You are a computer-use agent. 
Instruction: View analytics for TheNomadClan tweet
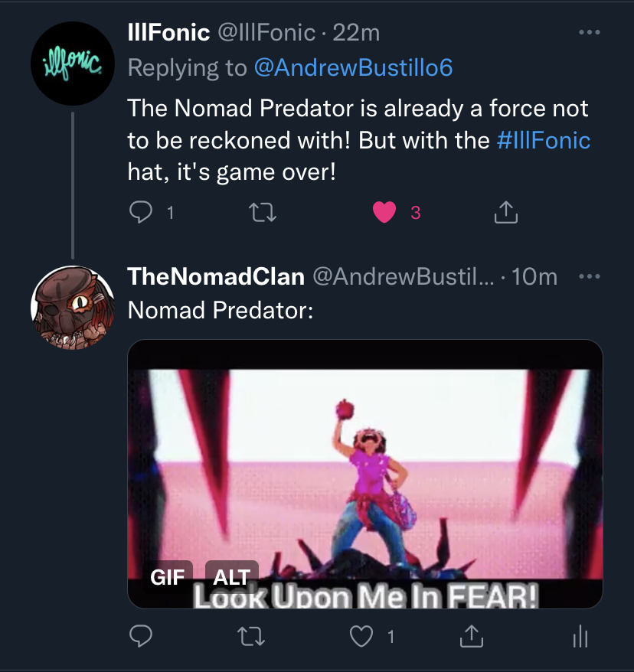[580, 634]
